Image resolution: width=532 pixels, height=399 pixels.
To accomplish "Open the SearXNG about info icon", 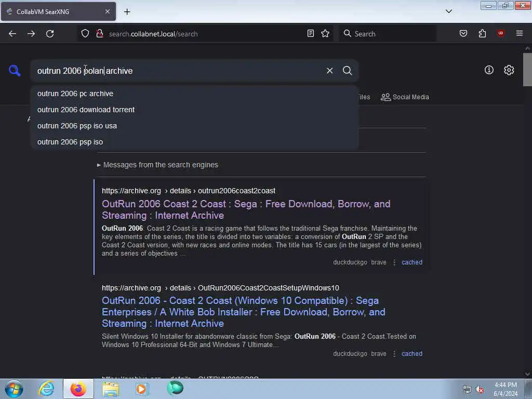I will pos(489,70).
